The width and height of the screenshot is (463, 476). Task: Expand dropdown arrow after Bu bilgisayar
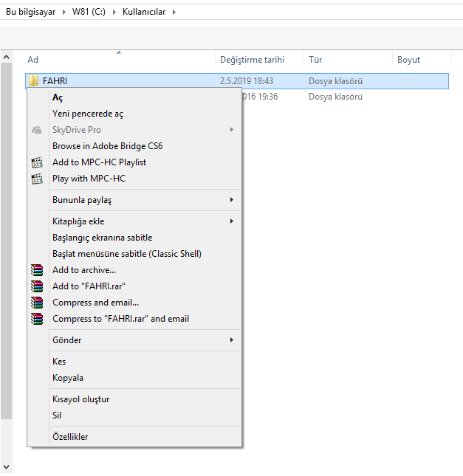64,12
